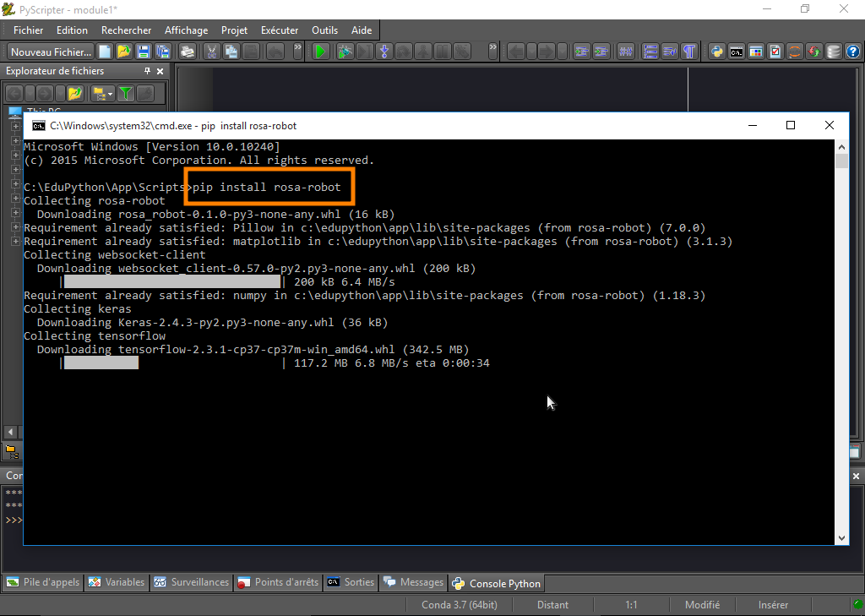
Task: Open the command prompt toolbar icon
Action: coord(737,52)
